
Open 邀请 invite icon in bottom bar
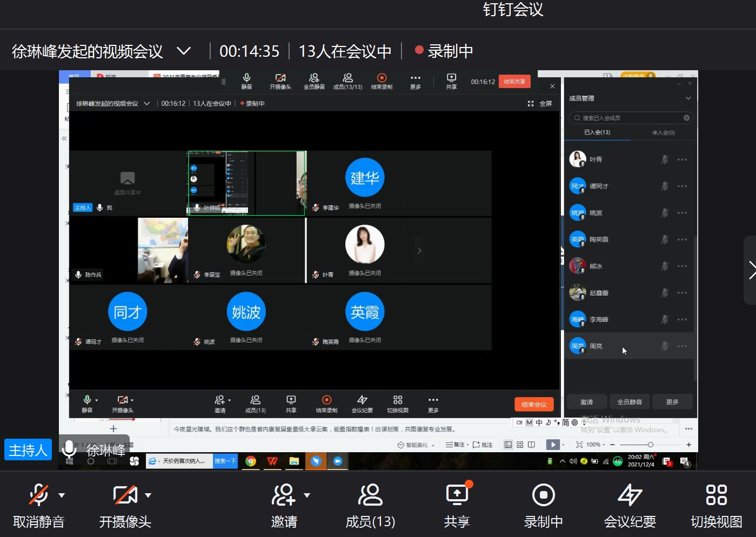pyautogui.click(x=284, y=495)
